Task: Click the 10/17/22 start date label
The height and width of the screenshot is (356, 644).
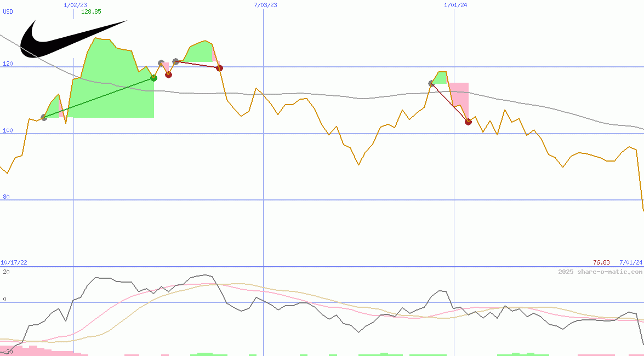Action: pos(14,263)
